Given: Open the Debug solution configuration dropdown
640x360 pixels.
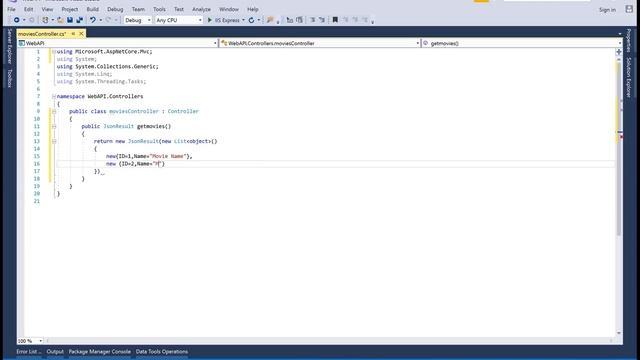Looking at the screenshot, I should 138,20.
